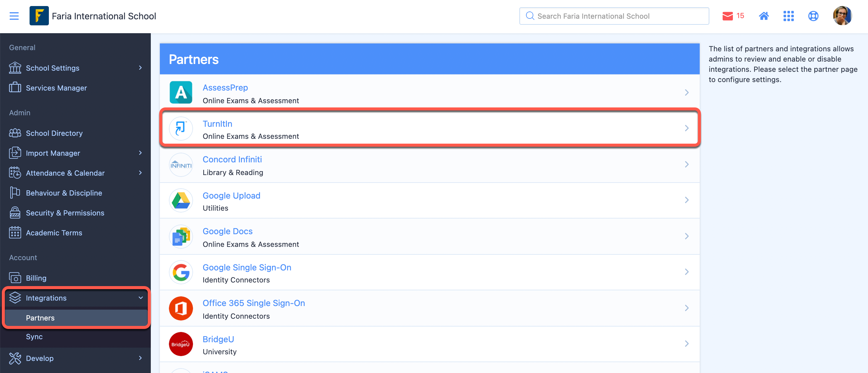Open Security & Permissions in the sidebar
Image resolution: width=868 pixels, height=373 pixels.
pos(65,213)
